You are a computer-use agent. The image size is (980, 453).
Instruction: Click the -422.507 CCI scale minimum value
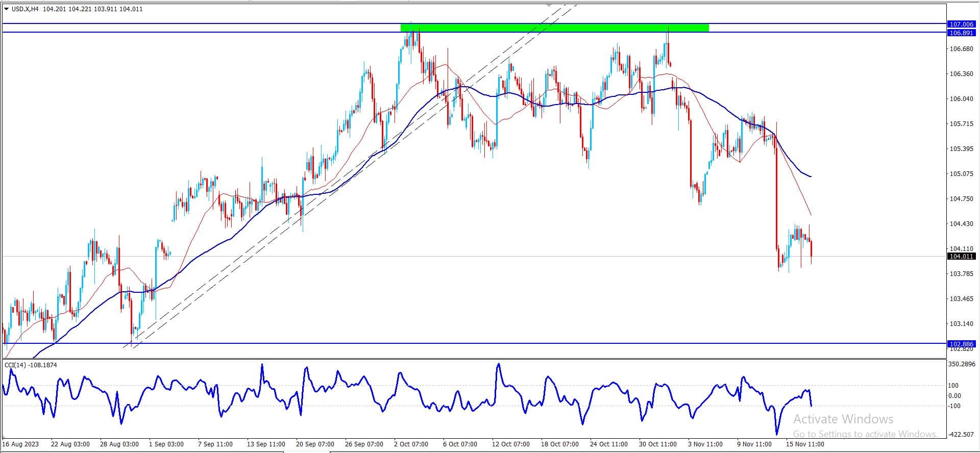[x=962, y=434]
